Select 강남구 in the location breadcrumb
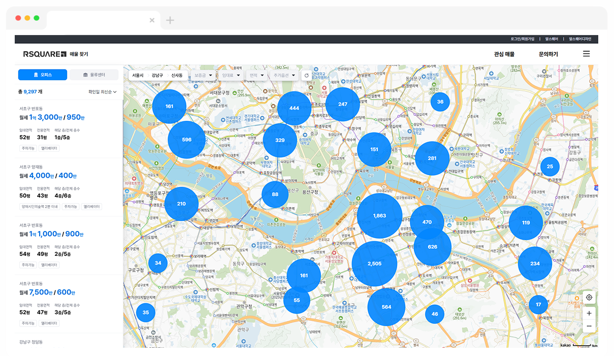The width and height of the screenshot is (614, 364). click(x=157, y=75)
